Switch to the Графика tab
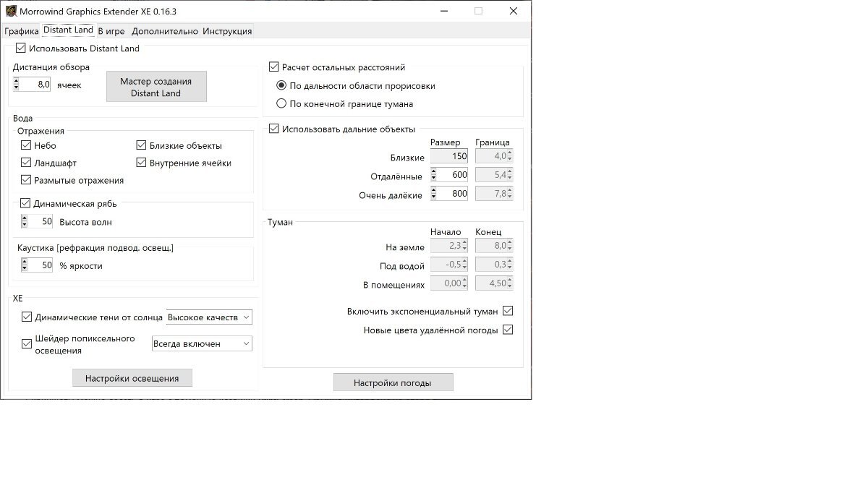 click(21, 31)
